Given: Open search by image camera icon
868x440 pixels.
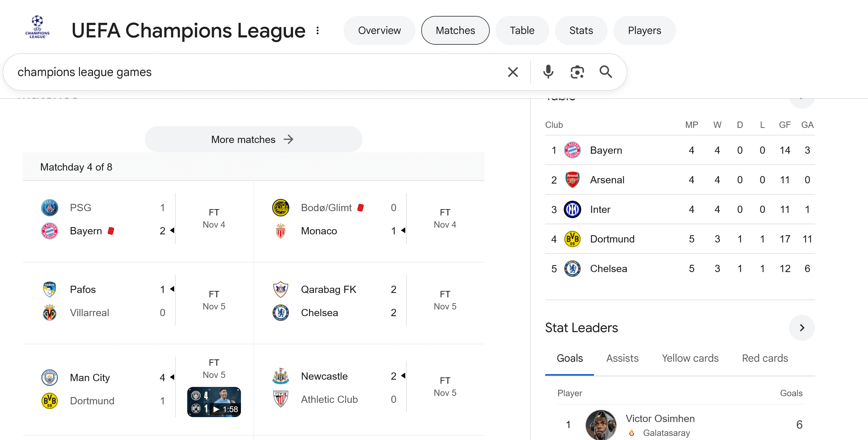Looking at the screenshot, I should [x=577, y=72].
